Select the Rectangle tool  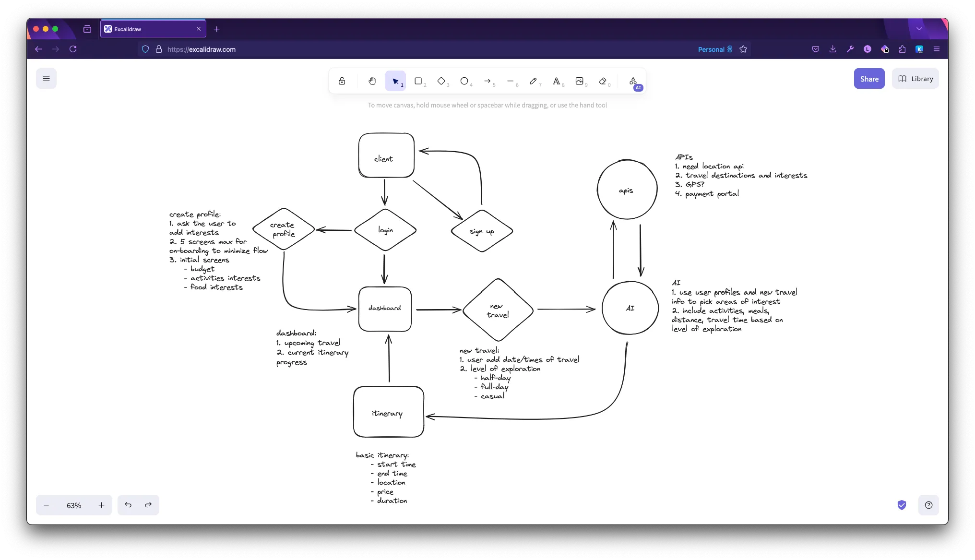click(x=419, y=81)
